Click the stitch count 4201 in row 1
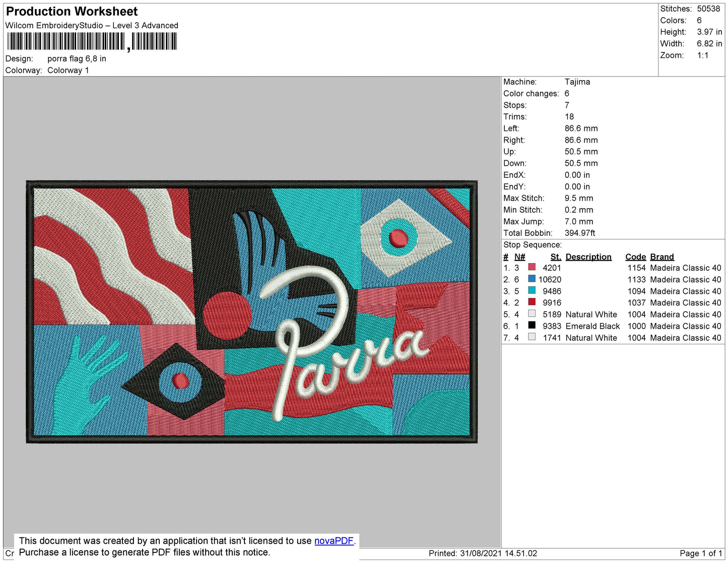Image resolution: width=728 pixels, height=563 pixels. [552, 268]
